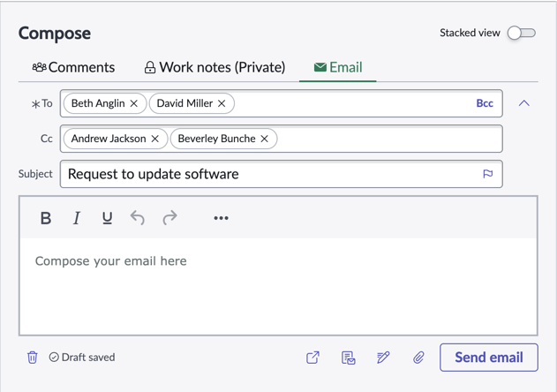This screenshot has width=557, height=392.
Task: Click the Draft saved status text
Action: [x=88, y=358]
